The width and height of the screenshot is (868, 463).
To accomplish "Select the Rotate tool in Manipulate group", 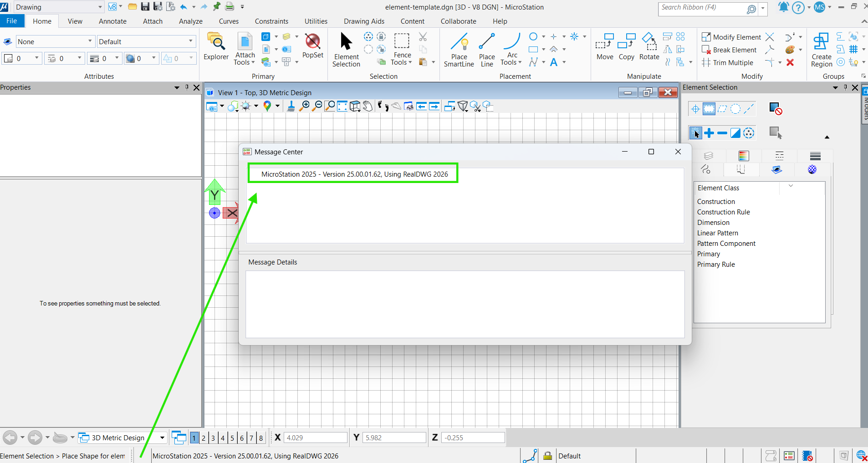I will pos(649,46).
